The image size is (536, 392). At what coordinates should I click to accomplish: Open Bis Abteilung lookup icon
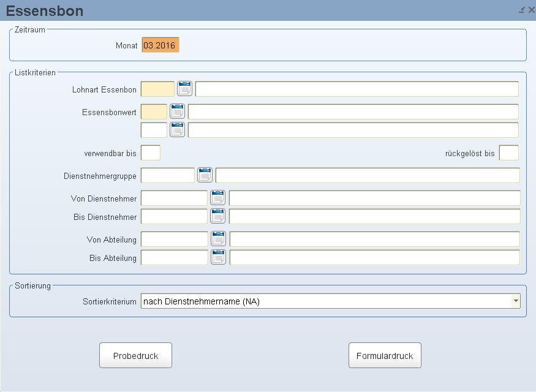[219, 257]
